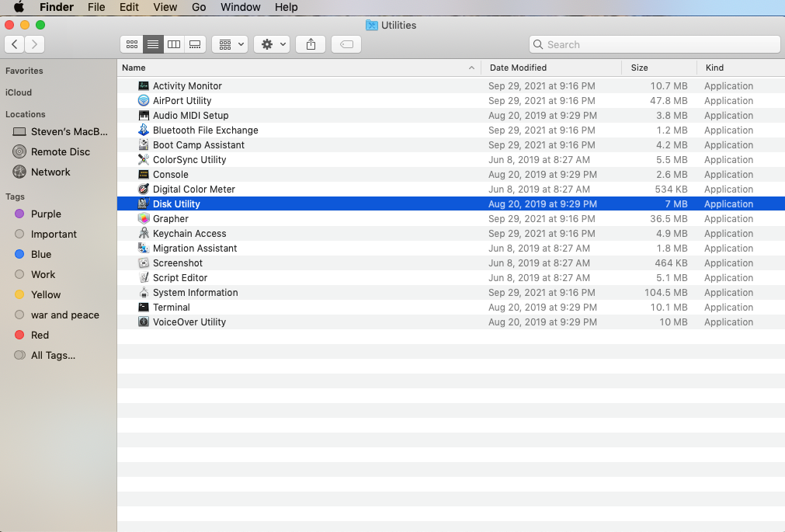
Task: Click the VoiceOver Utility icon
Action: click(x=144, y=322)
